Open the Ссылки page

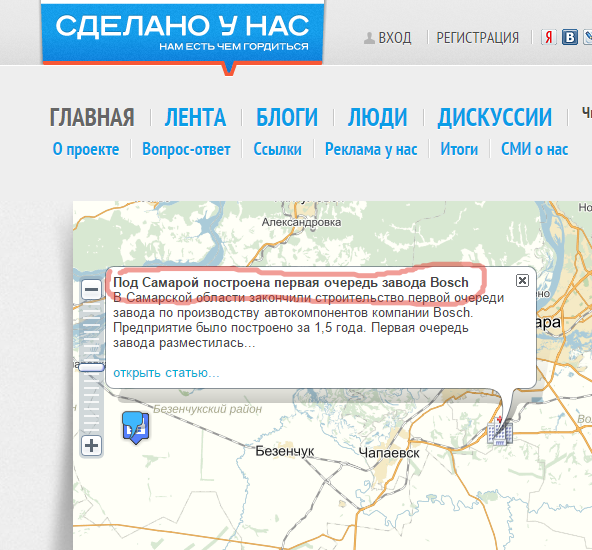point(278,149)
